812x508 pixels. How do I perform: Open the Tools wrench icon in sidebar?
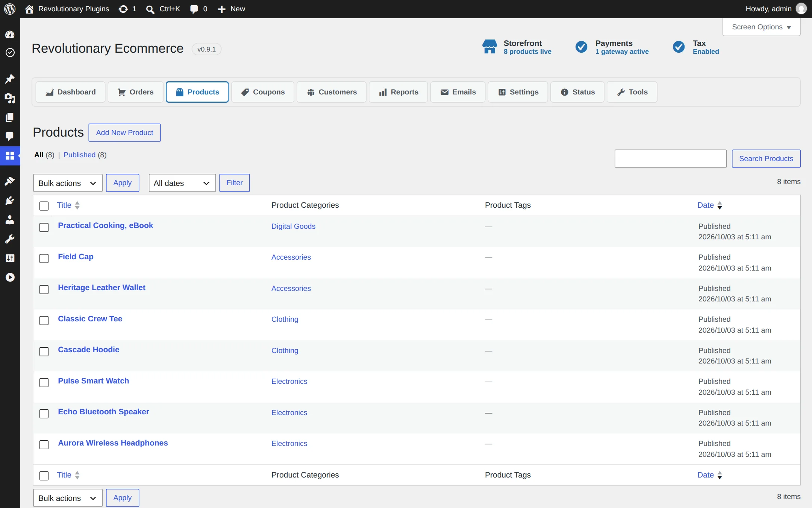tap(10, 239)
